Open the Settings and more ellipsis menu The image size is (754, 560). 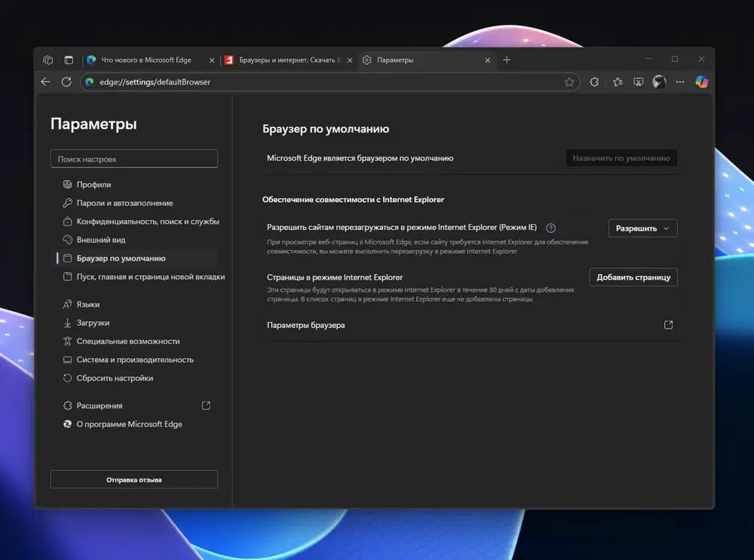tap(679, 82)
